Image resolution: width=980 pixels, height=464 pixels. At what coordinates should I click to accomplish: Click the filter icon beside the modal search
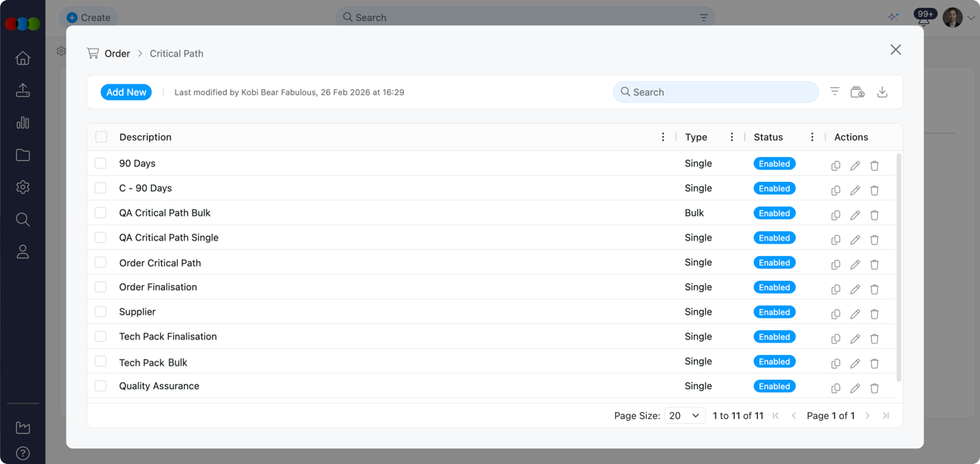835,92
